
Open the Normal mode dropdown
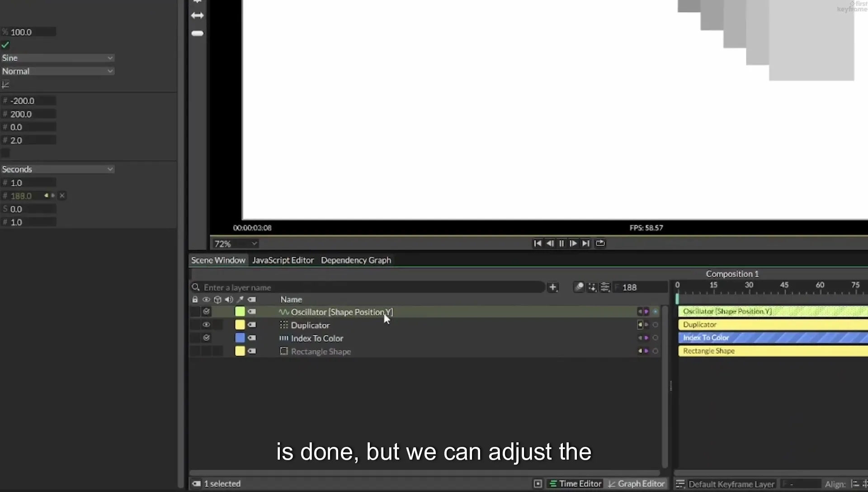click(57, 71)
